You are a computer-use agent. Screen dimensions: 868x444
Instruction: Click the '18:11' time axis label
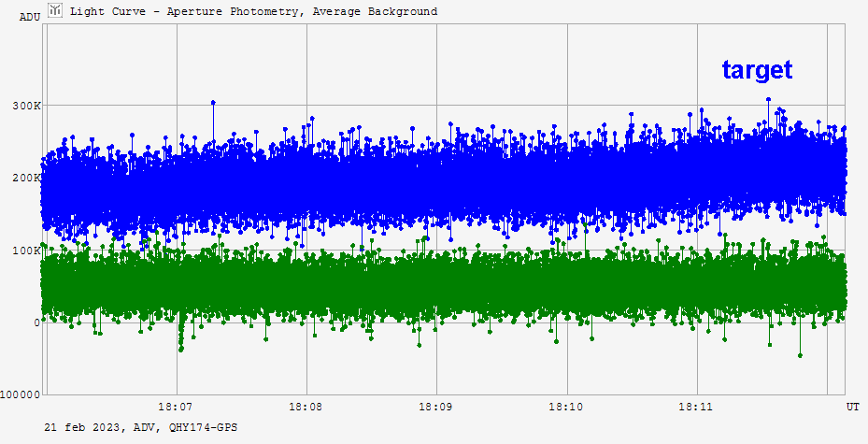(696, 407)
